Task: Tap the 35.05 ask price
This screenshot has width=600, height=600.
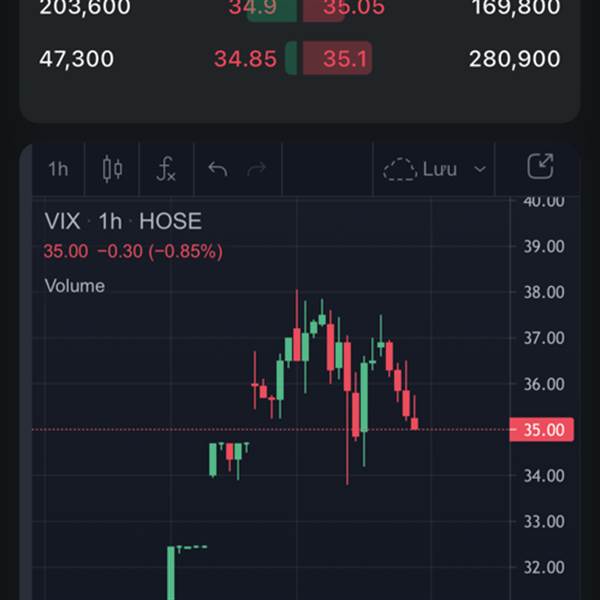Action: pos(354,8)
